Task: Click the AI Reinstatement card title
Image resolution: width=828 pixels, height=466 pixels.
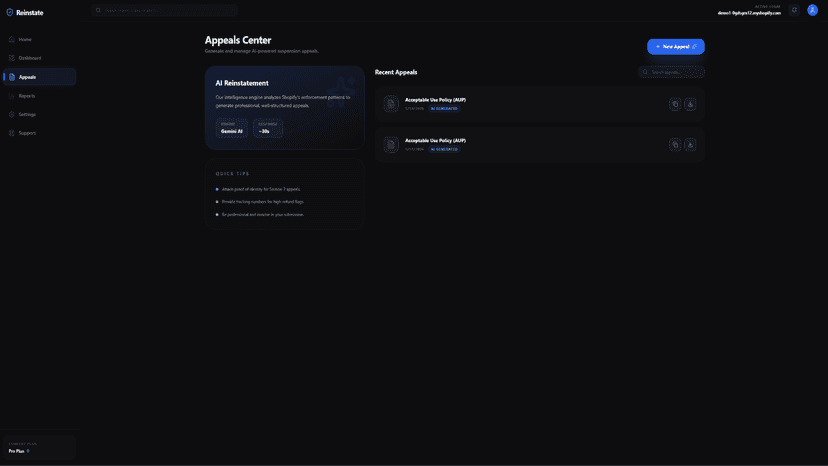Action: coord(242,83)
